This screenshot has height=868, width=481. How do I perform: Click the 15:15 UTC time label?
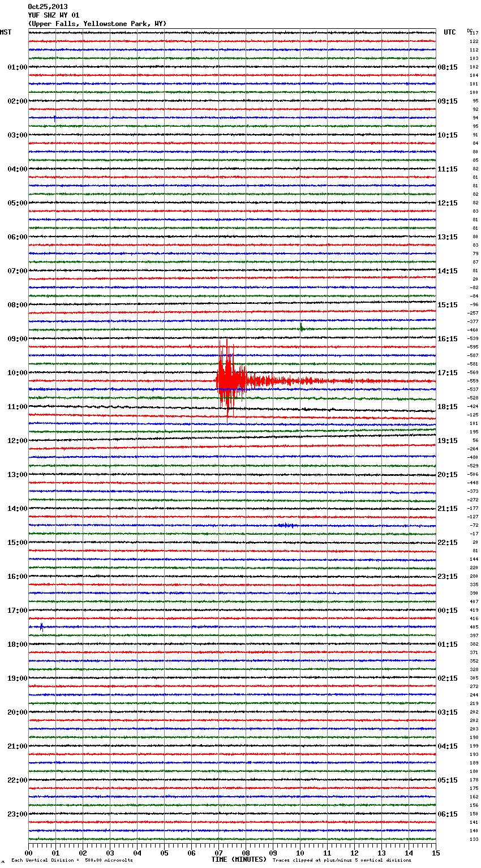pos(448,305)
